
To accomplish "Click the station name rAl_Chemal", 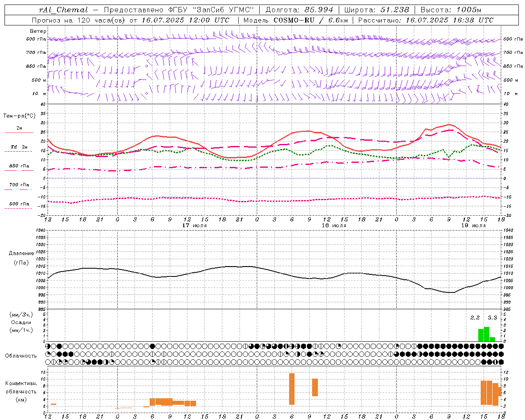I will coord(64,10).
